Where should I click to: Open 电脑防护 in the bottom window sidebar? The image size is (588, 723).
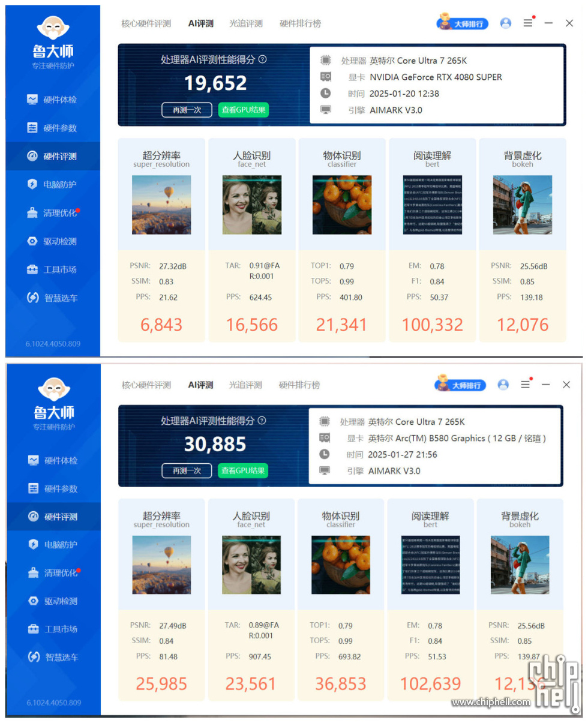(53, 544)
